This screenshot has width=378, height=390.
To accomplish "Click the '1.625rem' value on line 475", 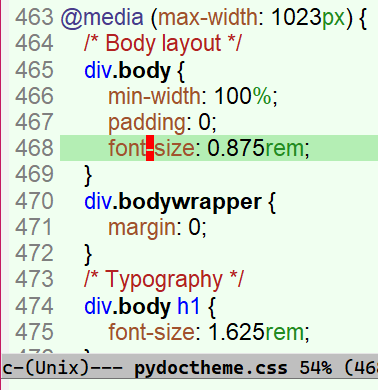I will click(256, 332).
